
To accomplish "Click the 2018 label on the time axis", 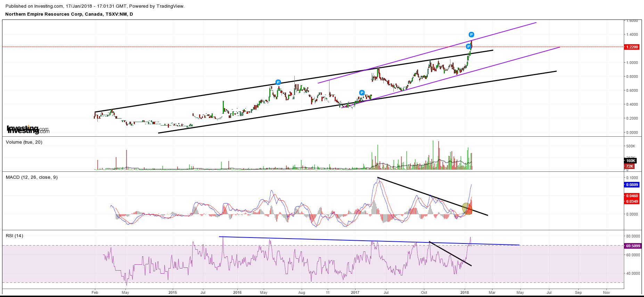I will click(465, 292).
